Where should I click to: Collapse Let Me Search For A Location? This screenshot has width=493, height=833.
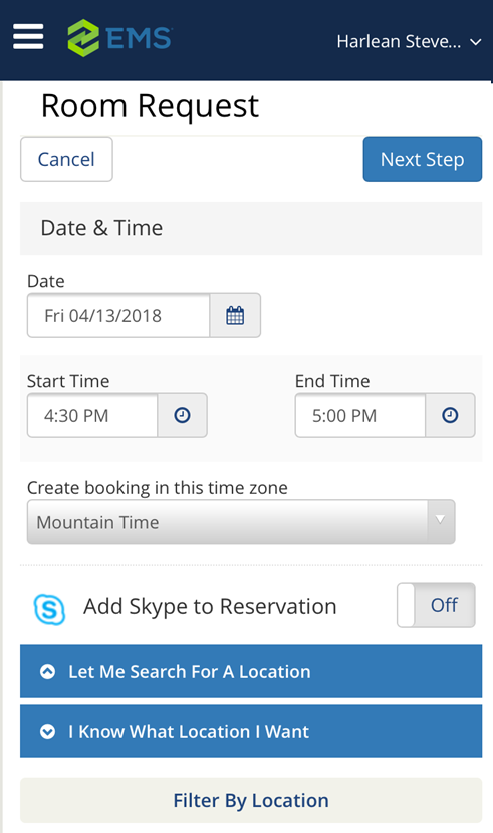[x=251, y=671]
